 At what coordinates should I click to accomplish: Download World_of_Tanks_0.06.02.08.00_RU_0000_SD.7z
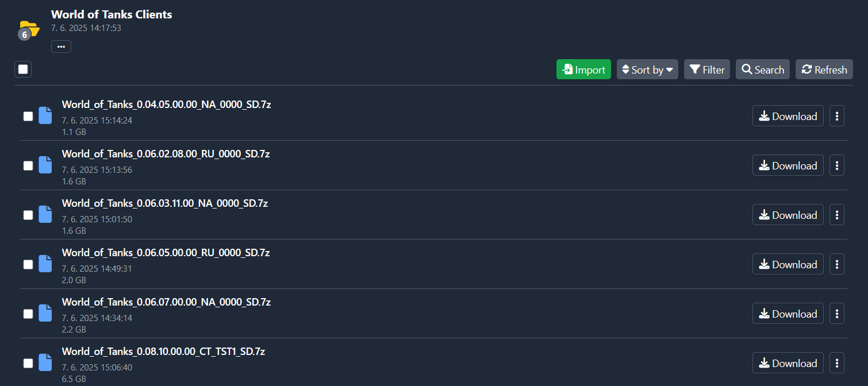(788, 165)
